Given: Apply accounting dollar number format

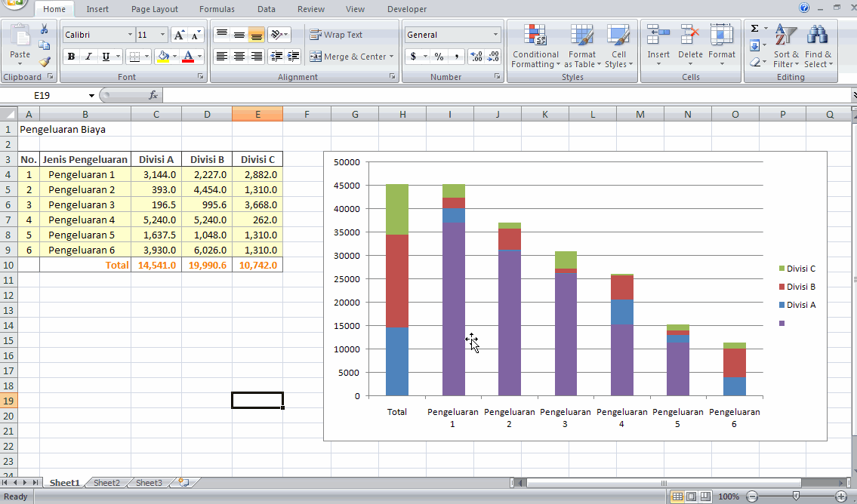Looking at the screenshot, I should tap(413, 57).
